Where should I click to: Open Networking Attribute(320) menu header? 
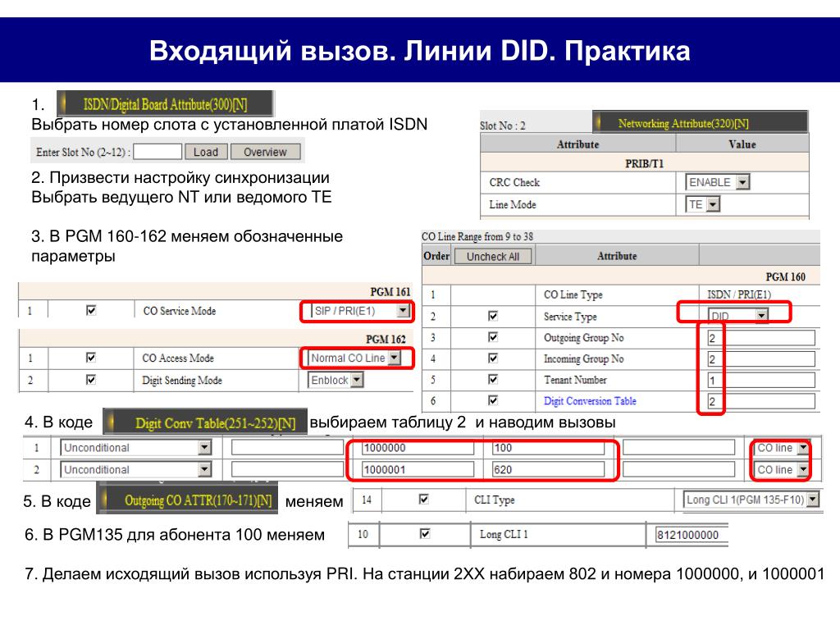tap(701, 123)
